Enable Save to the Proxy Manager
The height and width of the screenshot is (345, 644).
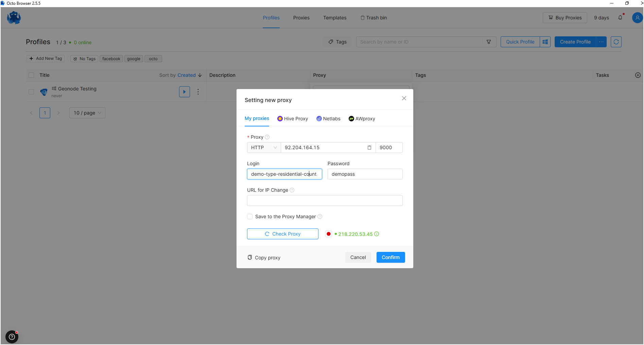250,217
